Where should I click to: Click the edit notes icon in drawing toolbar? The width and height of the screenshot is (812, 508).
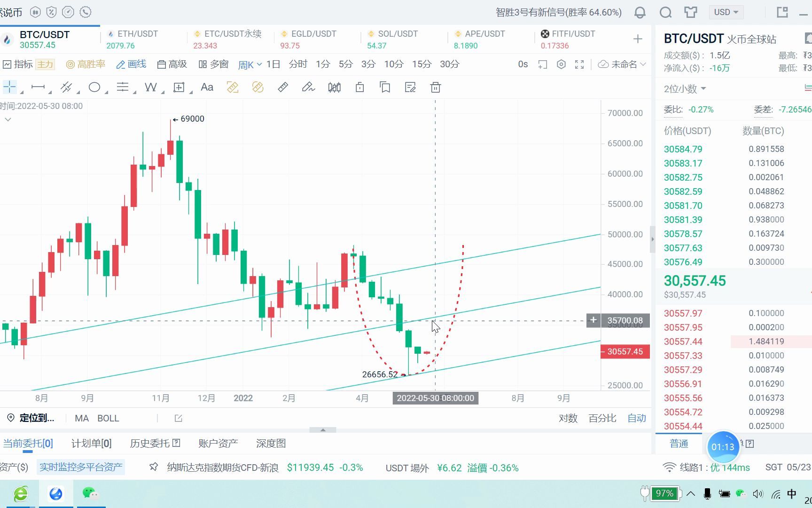pyautogui.click(x=410, y=87)
